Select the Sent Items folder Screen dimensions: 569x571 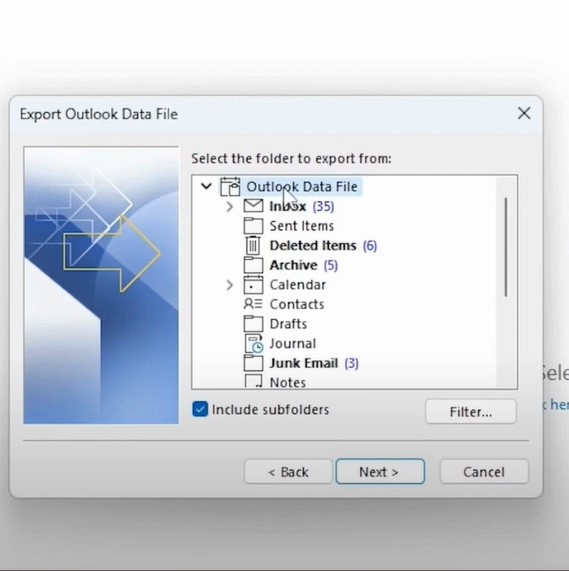[302, 226]
